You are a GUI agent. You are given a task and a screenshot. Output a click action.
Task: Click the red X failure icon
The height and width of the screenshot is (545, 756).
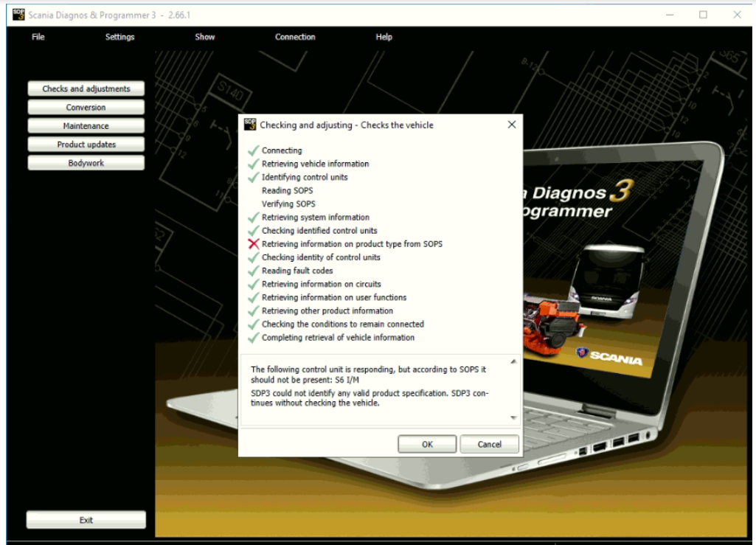(254, 244)
